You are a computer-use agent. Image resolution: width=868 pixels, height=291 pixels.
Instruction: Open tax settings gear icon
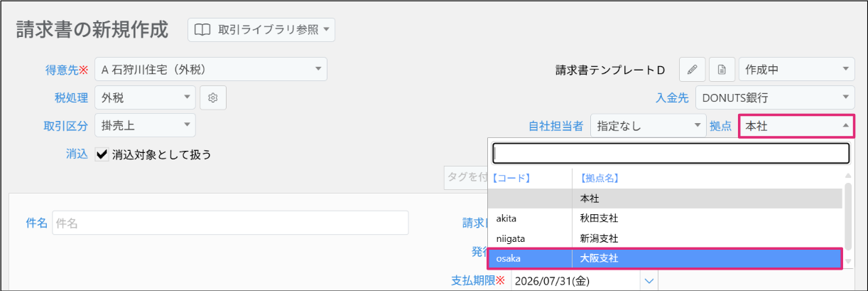click(212, 97)
